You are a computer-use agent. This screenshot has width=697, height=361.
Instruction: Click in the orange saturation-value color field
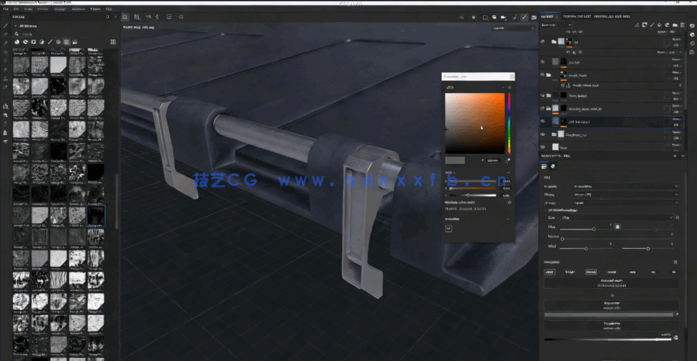click(475, 124)
